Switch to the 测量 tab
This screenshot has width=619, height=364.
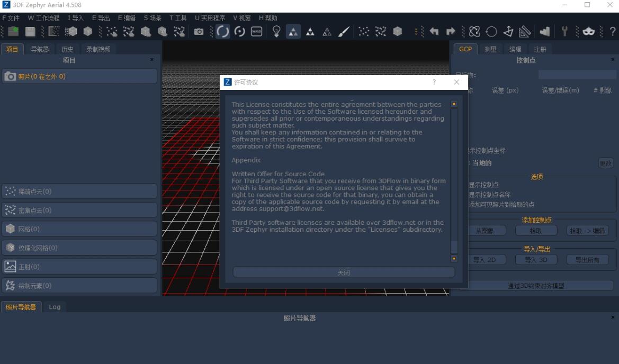(490, 49)
